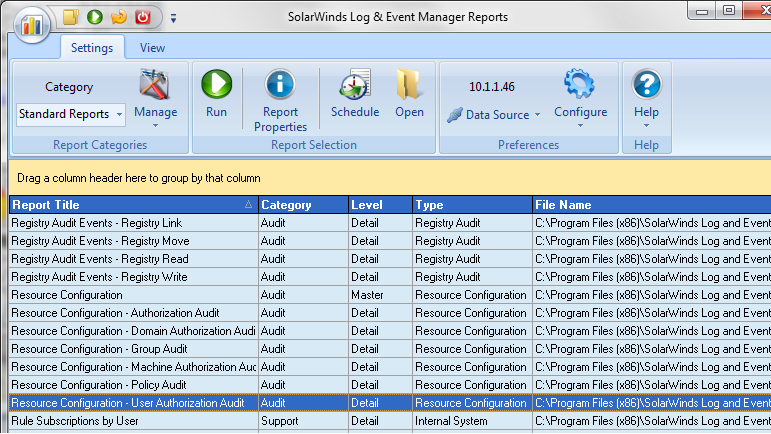This screenshot has height=434, width=771.
Task: Click the sort triangle in Report Title header
Action: 248,204
